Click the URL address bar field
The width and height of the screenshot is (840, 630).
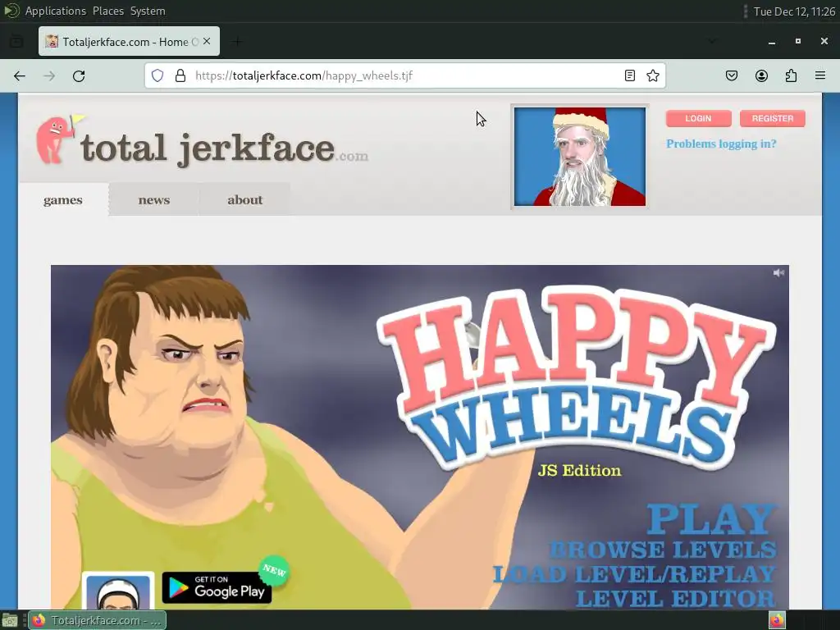(405, 75)
